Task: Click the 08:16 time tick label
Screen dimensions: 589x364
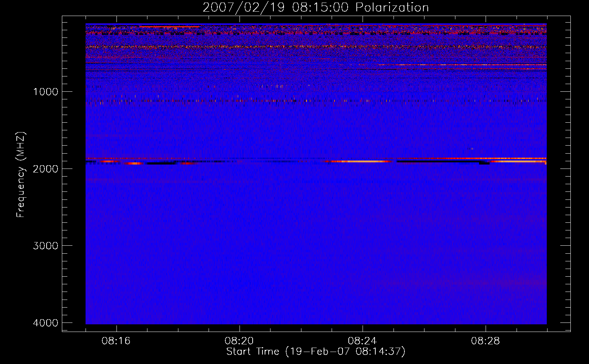Action: [116, 341]
